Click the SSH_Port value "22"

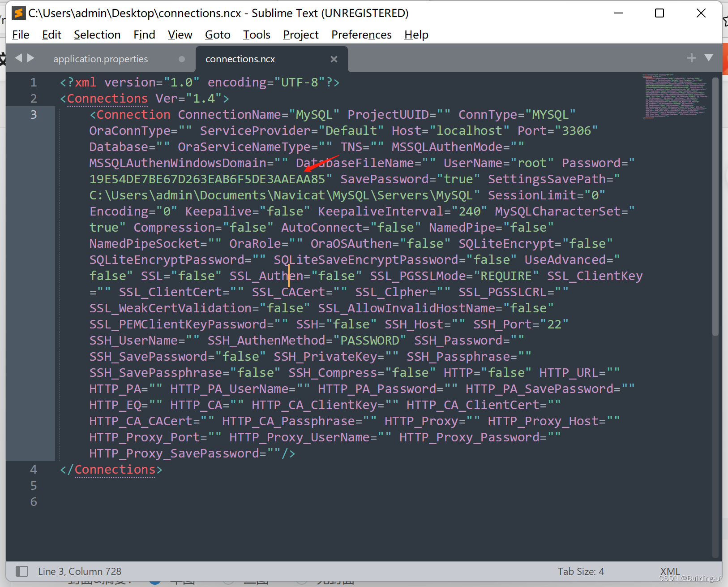click(554, 324)
